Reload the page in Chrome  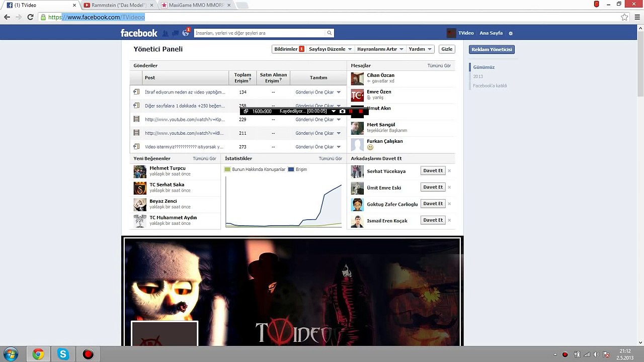30,17
